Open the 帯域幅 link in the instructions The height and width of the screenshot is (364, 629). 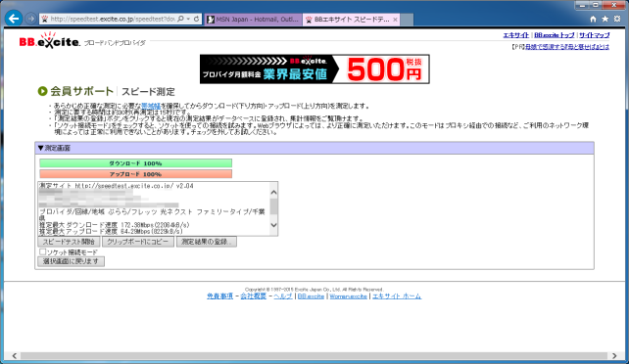151,106
